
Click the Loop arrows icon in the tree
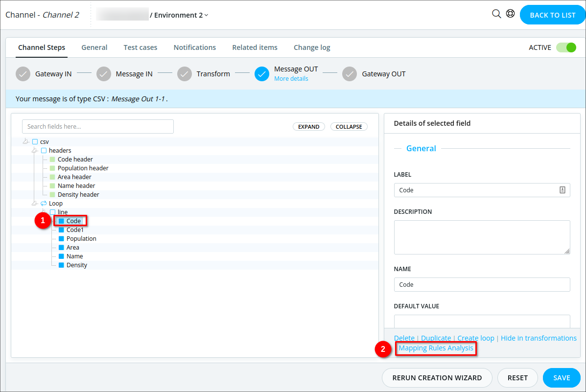click(x=44, y=203)
